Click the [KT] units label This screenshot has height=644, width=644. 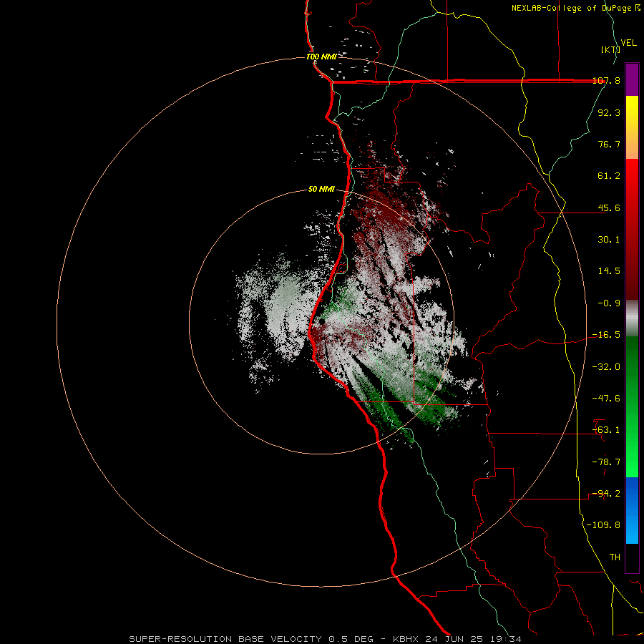(610, 49)
